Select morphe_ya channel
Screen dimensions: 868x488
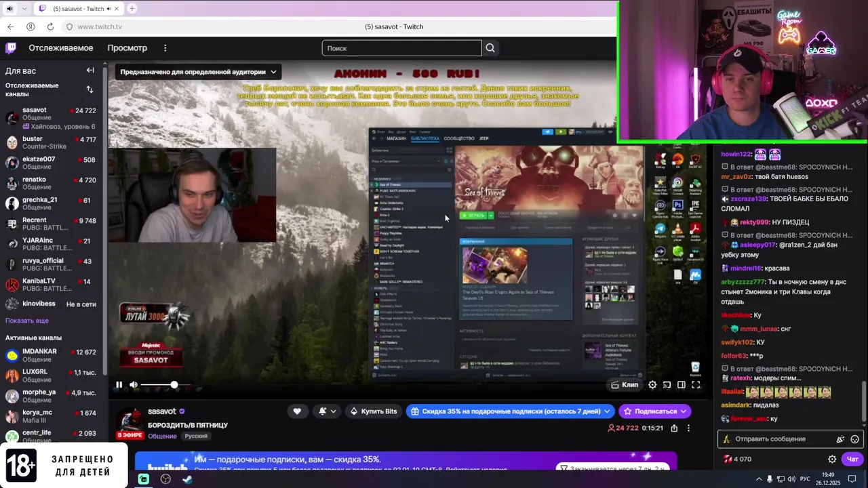click(x=53, y=396)
